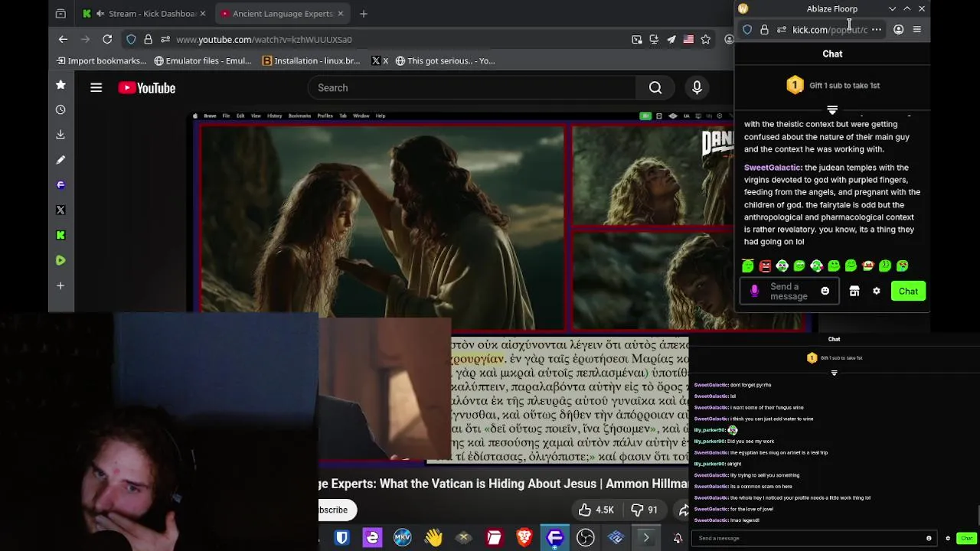Switch to Stream - Kick Dashboard tab
The image size is (980, 551).
tap(144, 13)
